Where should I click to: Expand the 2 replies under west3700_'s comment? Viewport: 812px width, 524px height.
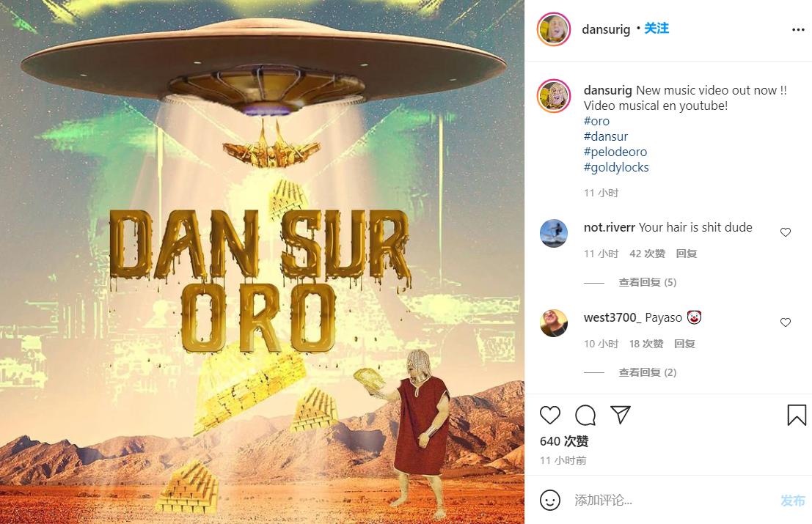click(x=647, y=372)
